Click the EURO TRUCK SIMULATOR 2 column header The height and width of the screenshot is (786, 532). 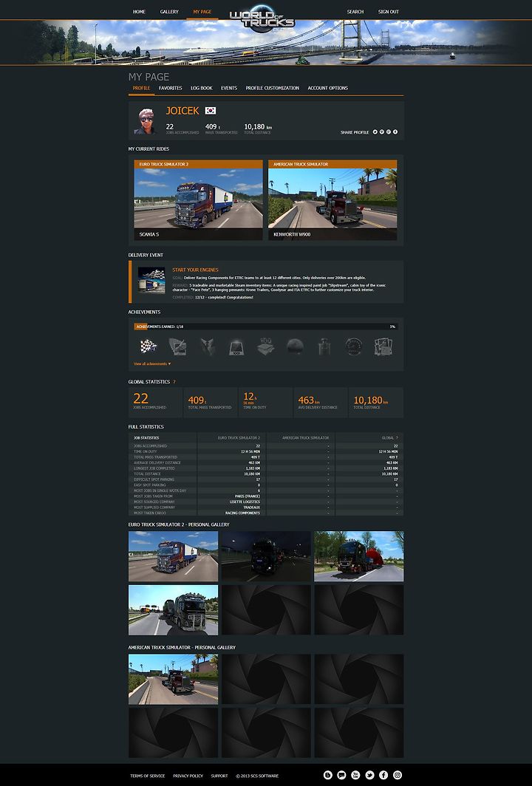239,438
